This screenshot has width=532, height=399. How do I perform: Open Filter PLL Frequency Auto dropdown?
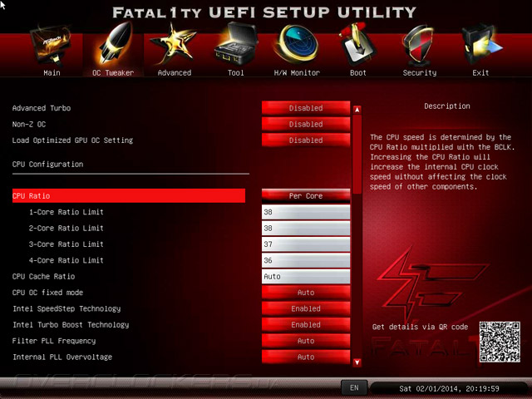(306, 341)
